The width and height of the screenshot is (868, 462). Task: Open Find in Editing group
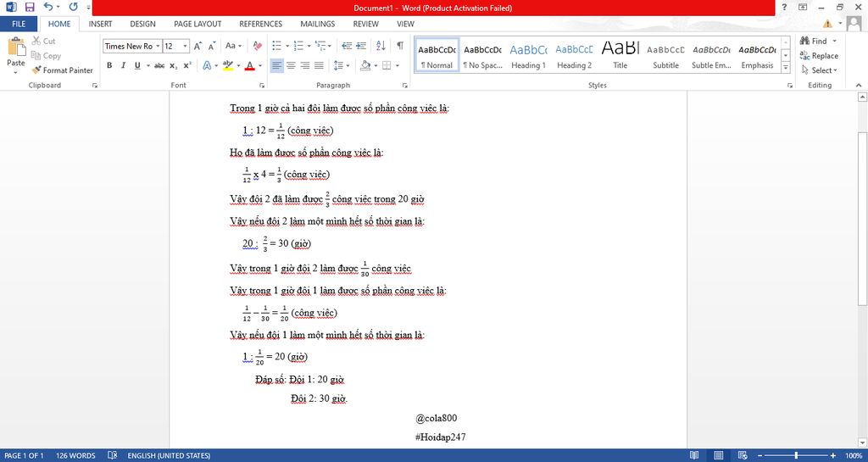click(x=814, y=41)
